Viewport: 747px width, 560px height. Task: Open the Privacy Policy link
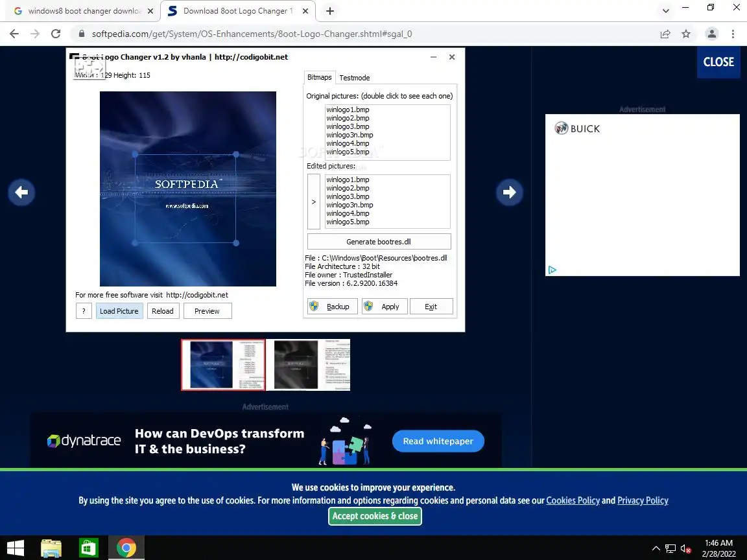tap(643, 500)
